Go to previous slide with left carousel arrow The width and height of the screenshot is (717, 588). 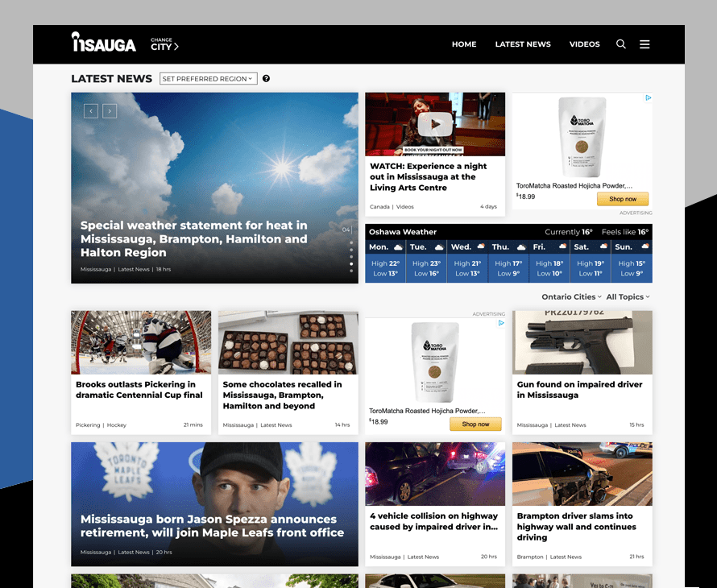91,111
